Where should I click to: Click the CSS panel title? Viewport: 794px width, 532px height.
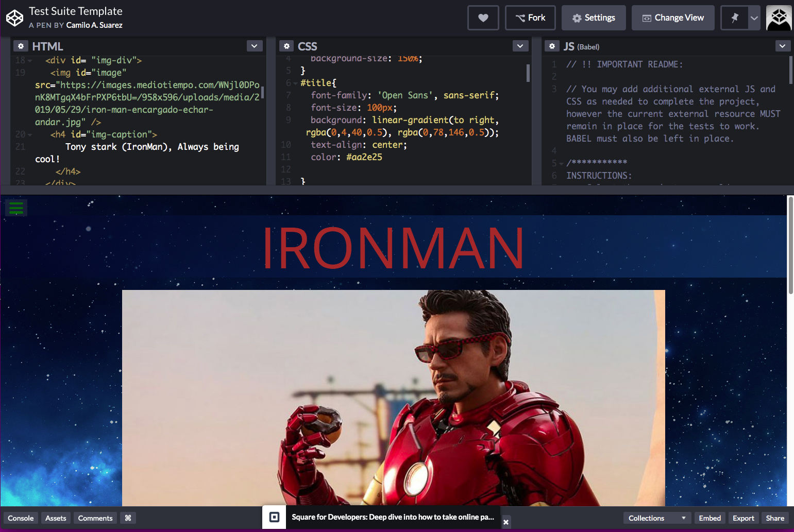tap(308, 46)
